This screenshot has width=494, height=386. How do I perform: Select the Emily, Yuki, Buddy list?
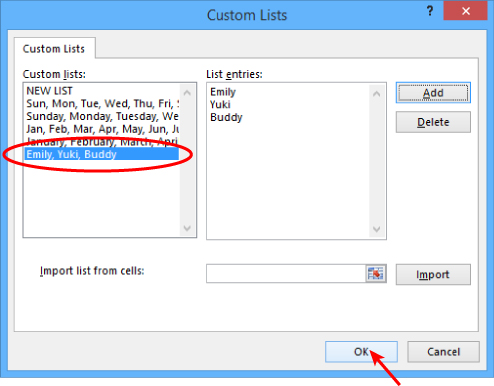click(x=102, y=154)
